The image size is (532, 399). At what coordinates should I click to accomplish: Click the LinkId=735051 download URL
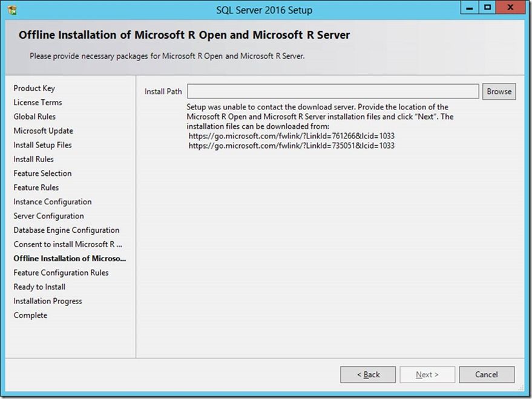(292, 146)
